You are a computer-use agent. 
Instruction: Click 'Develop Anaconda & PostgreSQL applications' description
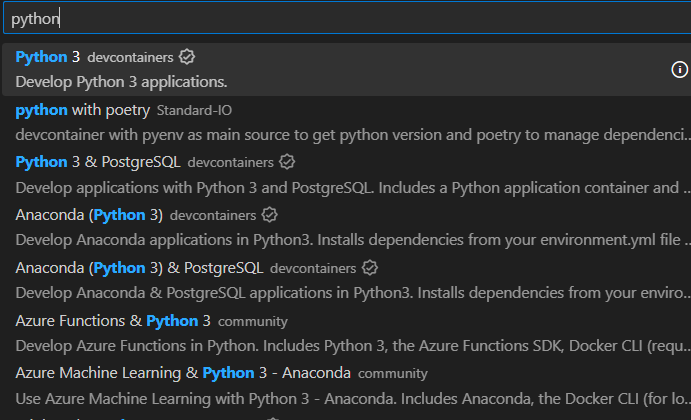pos(353,293)
